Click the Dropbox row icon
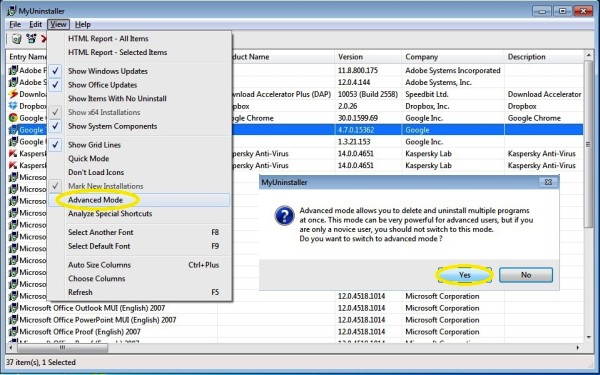 click(13, 106)
